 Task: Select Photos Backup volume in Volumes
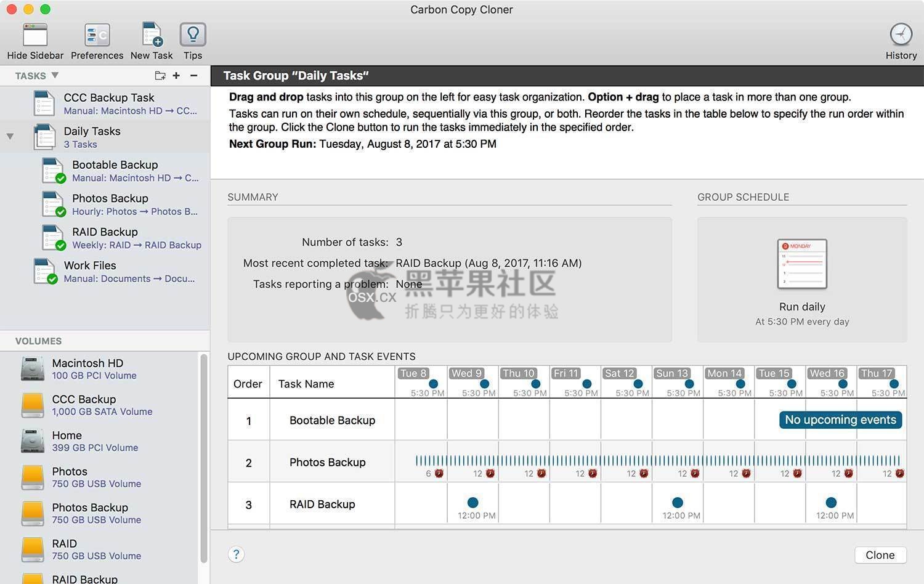coord(100,513)
